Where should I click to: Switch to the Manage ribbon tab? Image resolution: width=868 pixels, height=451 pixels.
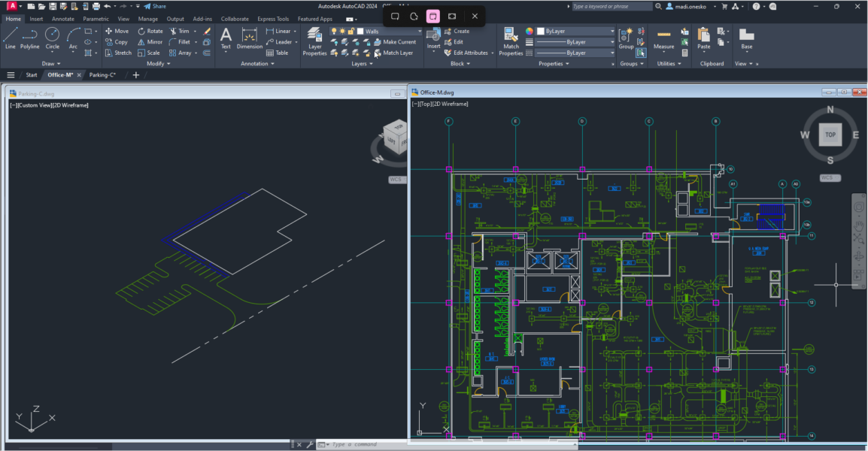pyautogui.click(x=148, y=19)
